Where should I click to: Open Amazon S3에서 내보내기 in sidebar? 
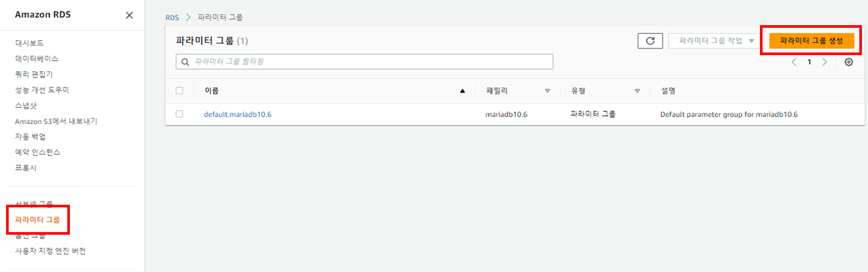tap(56, 121)
